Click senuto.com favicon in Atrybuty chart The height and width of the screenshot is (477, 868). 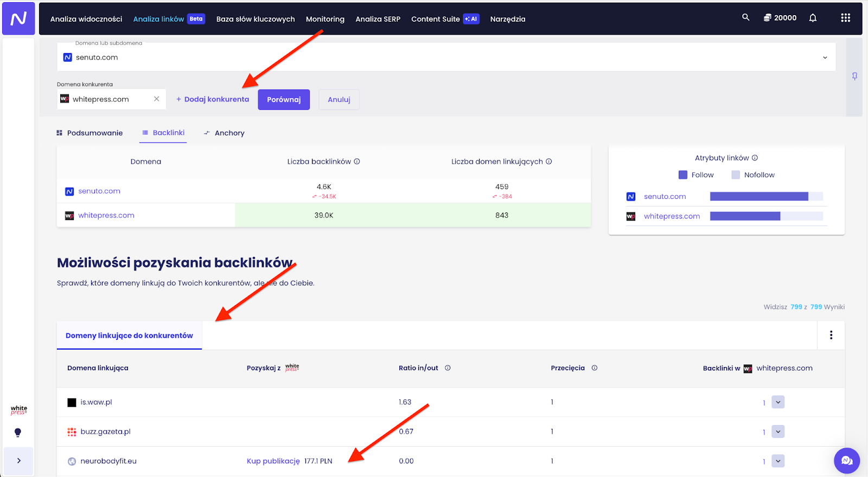tap(630, 197)
